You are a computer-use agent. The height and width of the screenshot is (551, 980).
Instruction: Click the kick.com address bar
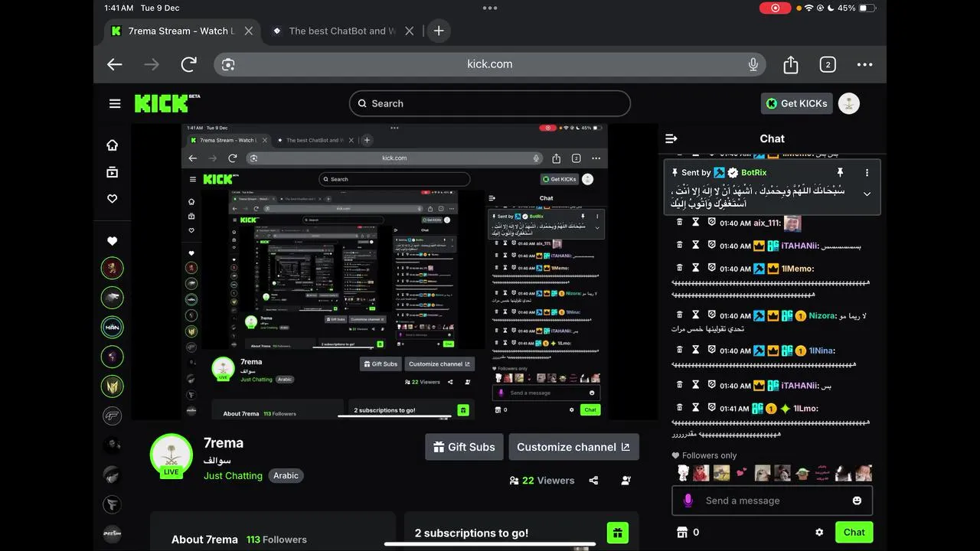[490, 64]
